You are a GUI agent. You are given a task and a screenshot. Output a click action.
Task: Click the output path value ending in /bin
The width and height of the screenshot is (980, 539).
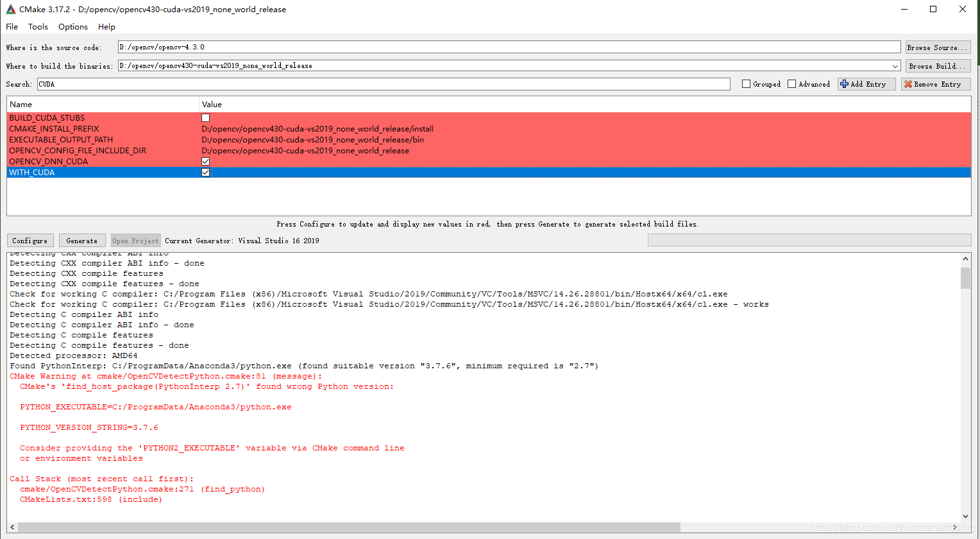pos(312,140)
